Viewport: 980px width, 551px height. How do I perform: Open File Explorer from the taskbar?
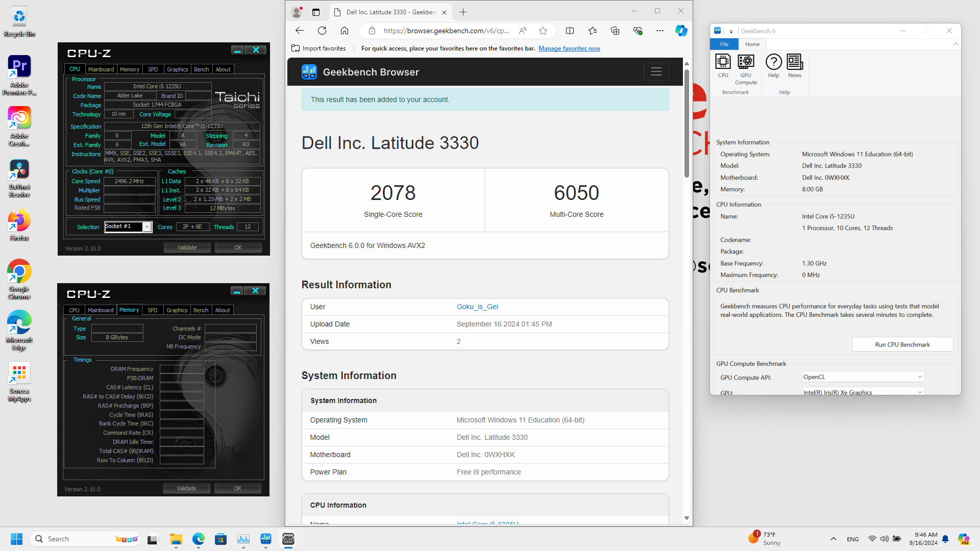coord(176,539)
